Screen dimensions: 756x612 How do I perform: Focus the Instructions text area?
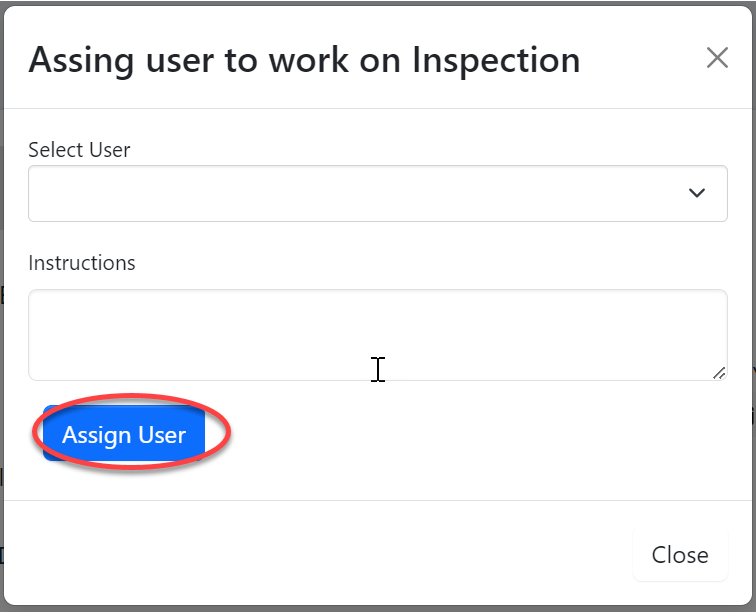click(x=377, y=335)
